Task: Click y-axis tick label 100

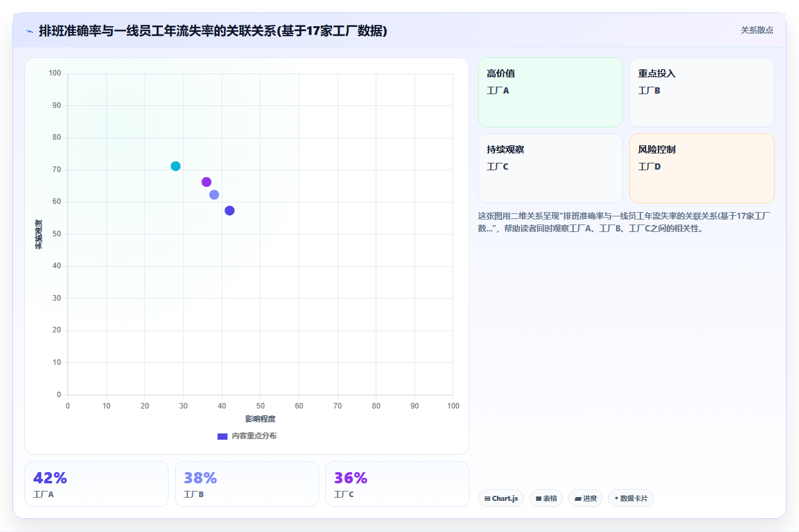Action: [55, 74]
